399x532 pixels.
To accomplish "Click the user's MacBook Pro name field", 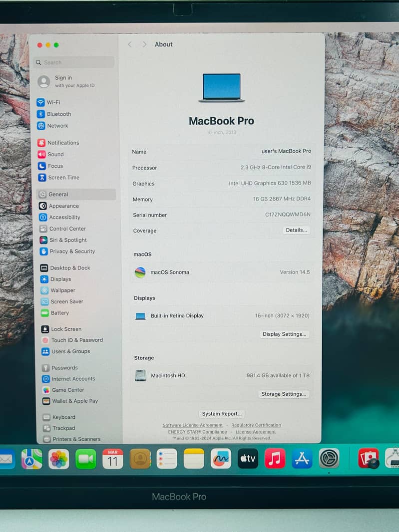I will click(x=286, y=151).
